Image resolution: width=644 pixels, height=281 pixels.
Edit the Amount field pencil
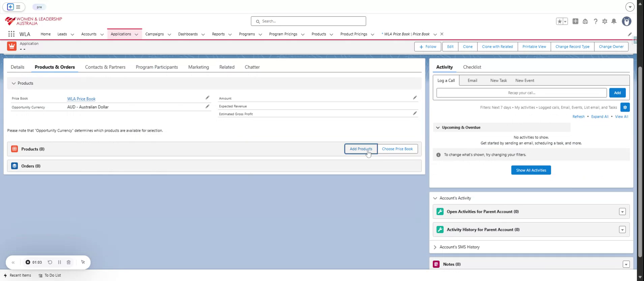point(415,98)
